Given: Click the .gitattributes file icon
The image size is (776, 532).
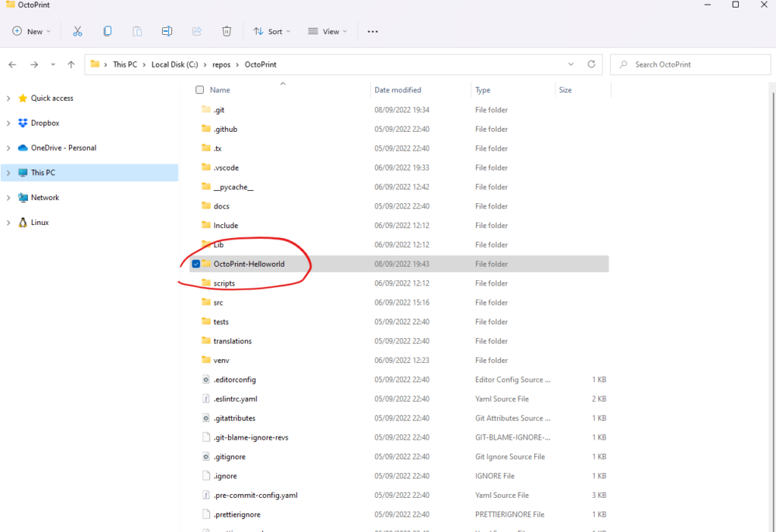Looking at the screenshot, I should 206,418.
